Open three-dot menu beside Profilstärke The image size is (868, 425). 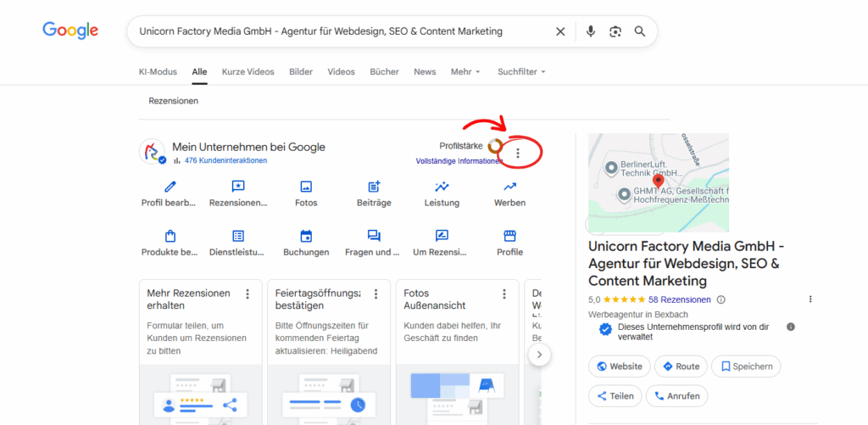point(518,153)
